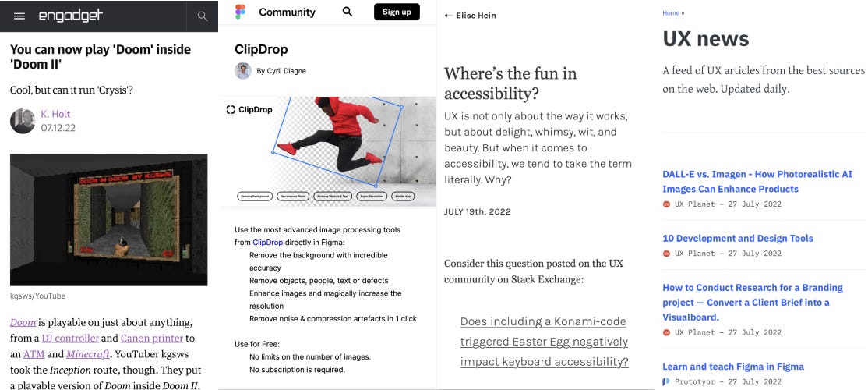The image size is (868, 390).
Task: Click 'UX Planet – 27 July 2022' under DALL-E
Action: pyautogui.click(x=728, y=204)
